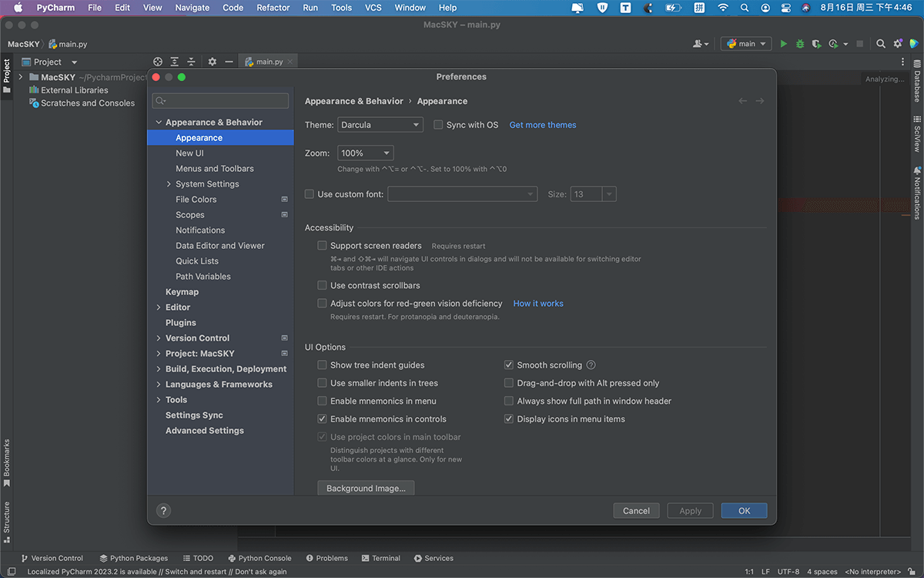This screenshot has width=924, height=578.
Task: Expand the Tools settings section
Action: pos(159,400)
